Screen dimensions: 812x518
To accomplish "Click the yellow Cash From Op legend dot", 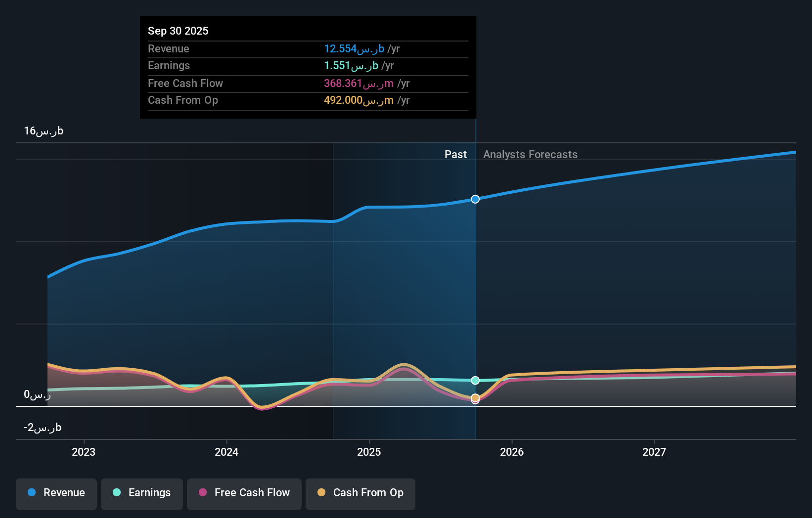I will click(x=321, y=493).
